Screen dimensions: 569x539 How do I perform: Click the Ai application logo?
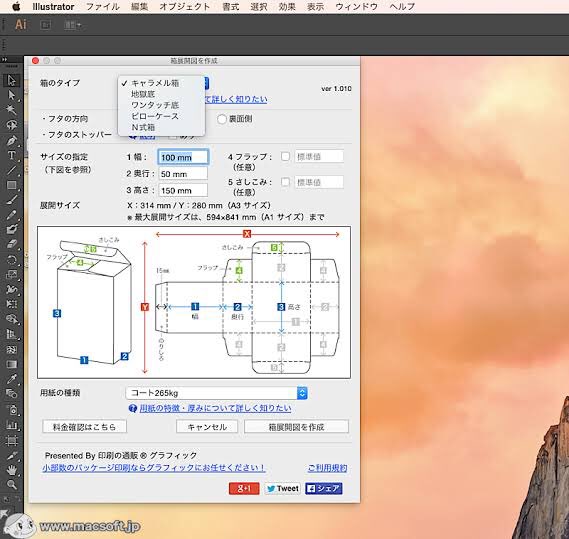21,25
